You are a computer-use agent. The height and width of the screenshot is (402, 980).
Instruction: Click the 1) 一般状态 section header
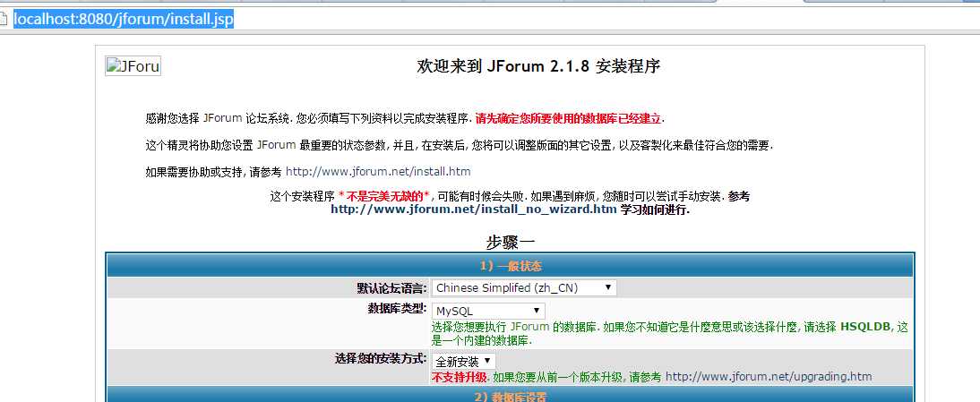coord(510,267)
